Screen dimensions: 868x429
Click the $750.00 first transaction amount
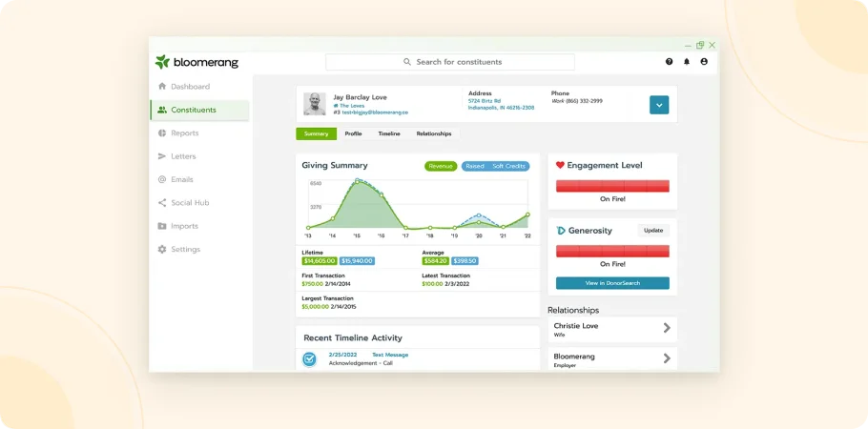click(312, 283)
